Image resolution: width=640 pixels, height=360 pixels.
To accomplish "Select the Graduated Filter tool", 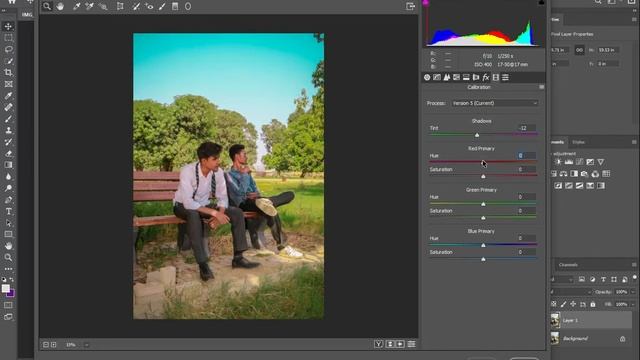I will (175, 7).
